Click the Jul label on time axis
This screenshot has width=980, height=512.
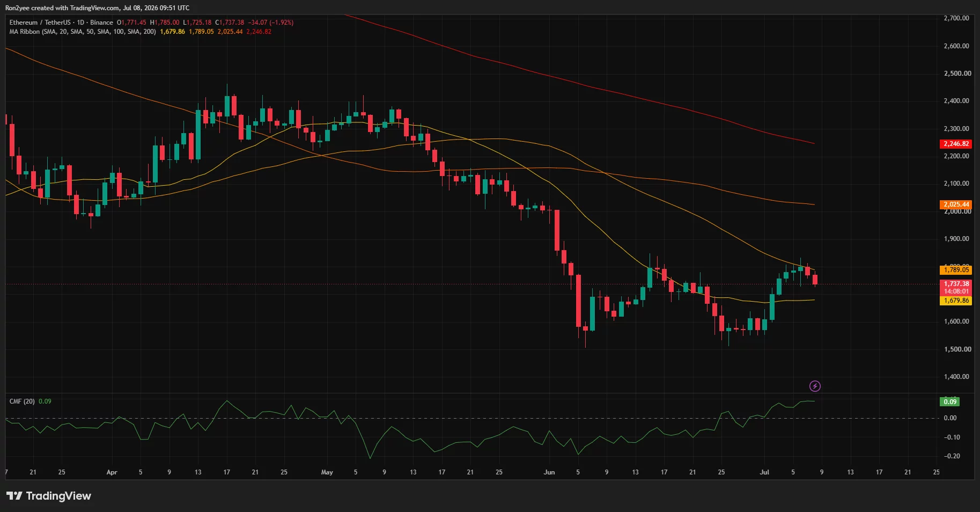[x=764, y=472]
